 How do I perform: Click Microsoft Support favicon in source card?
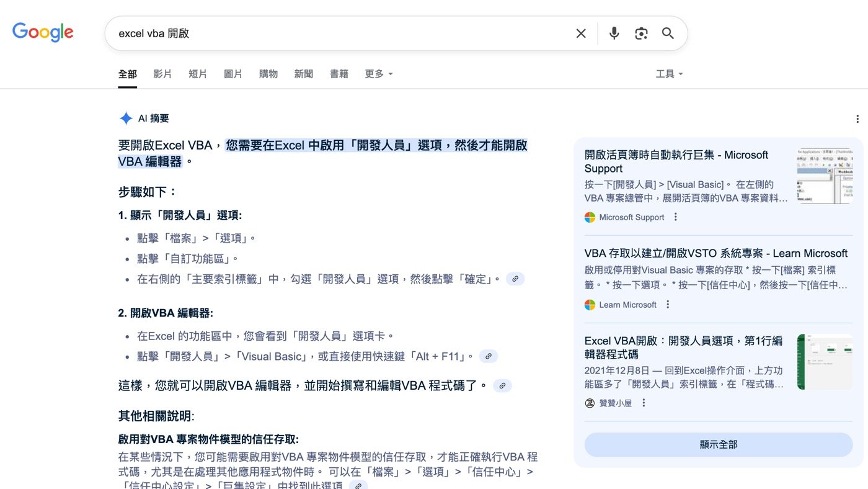(590, 217)
